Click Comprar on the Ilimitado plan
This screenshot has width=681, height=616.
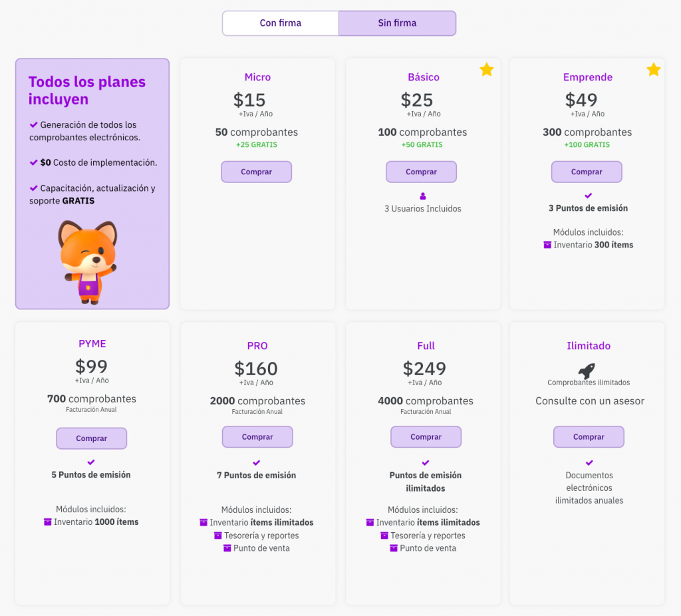[589, 437]
